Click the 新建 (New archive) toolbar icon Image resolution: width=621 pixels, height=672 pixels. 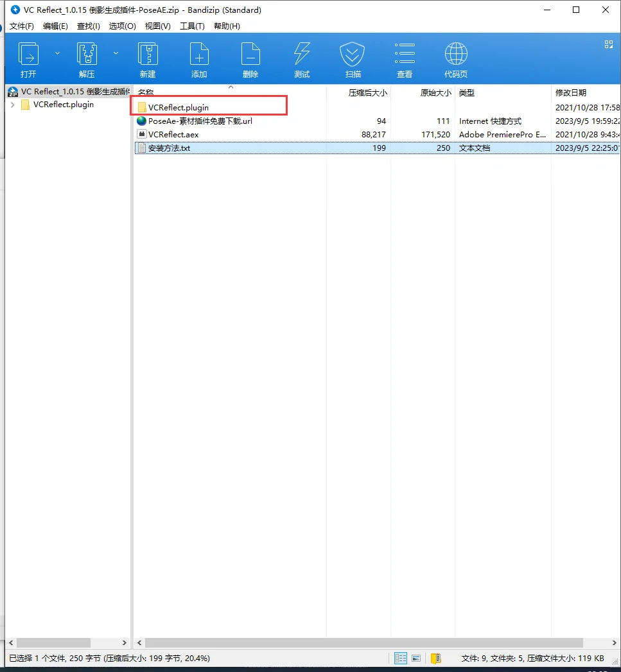click(148, 58)
